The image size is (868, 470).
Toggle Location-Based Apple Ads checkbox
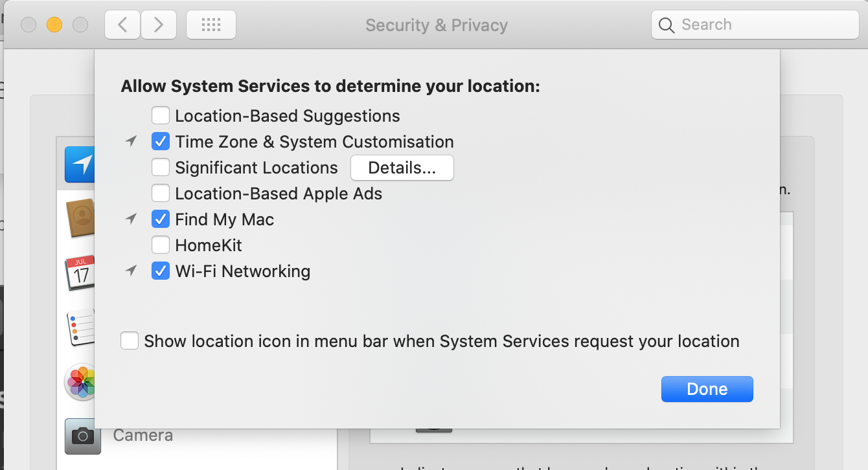[161, 194]
